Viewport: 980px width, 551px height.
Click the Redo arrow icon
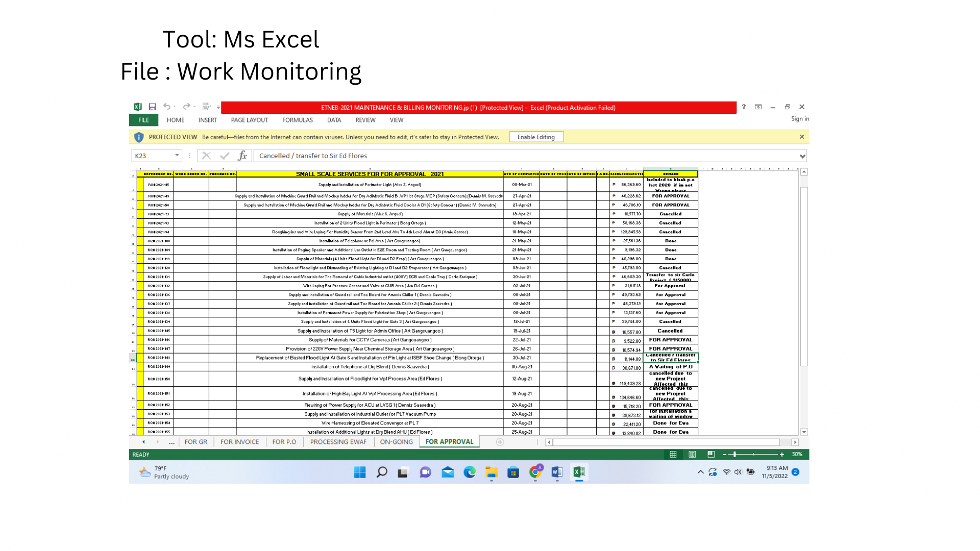[x=186, y=107]
